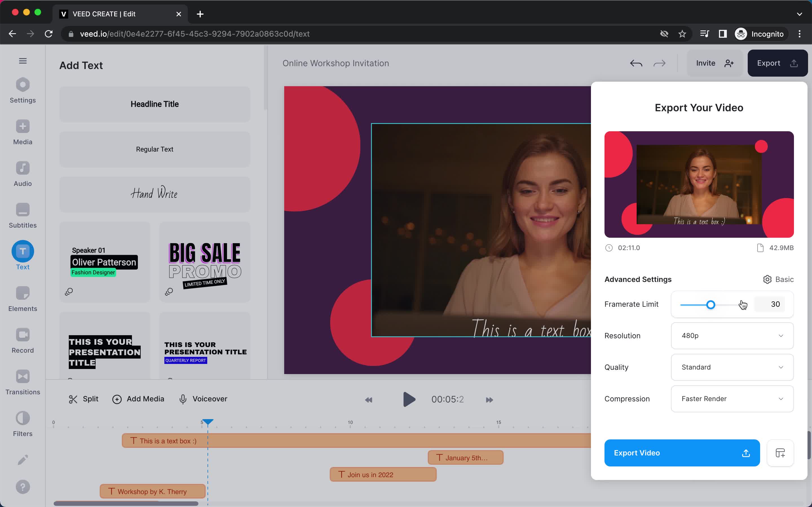Click the Text tab in left panel

point(22,257)
